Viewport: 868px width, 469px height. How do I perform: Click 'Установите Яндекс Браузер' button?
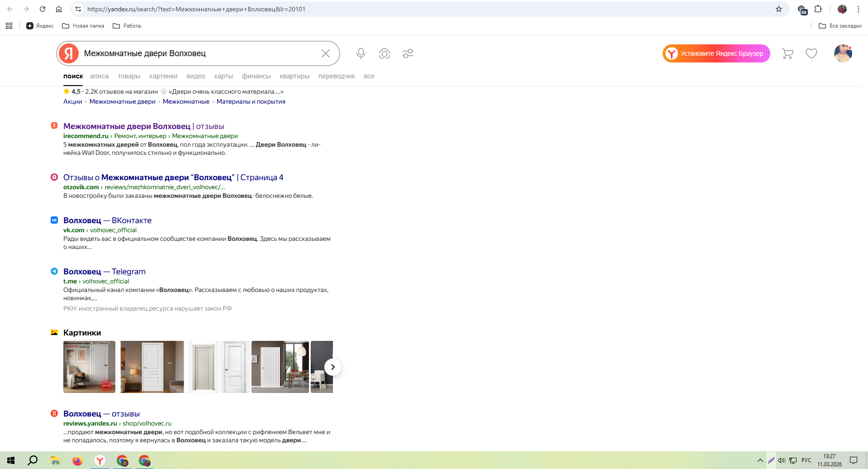coord(716,53)
